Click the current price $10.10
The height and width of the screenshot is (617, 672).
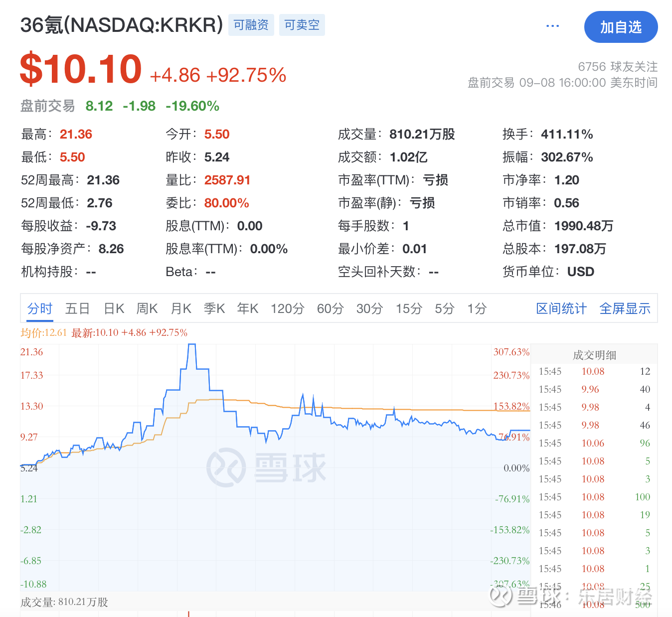tap(81, 69)
